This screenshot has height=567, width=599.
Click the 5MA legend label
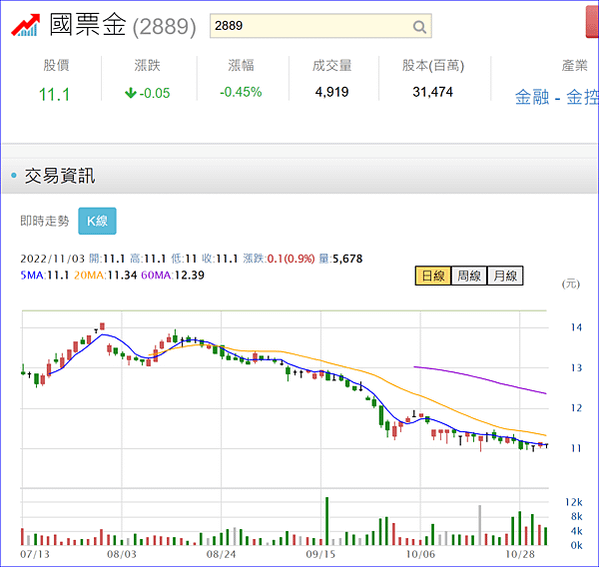tap(32, 275)
